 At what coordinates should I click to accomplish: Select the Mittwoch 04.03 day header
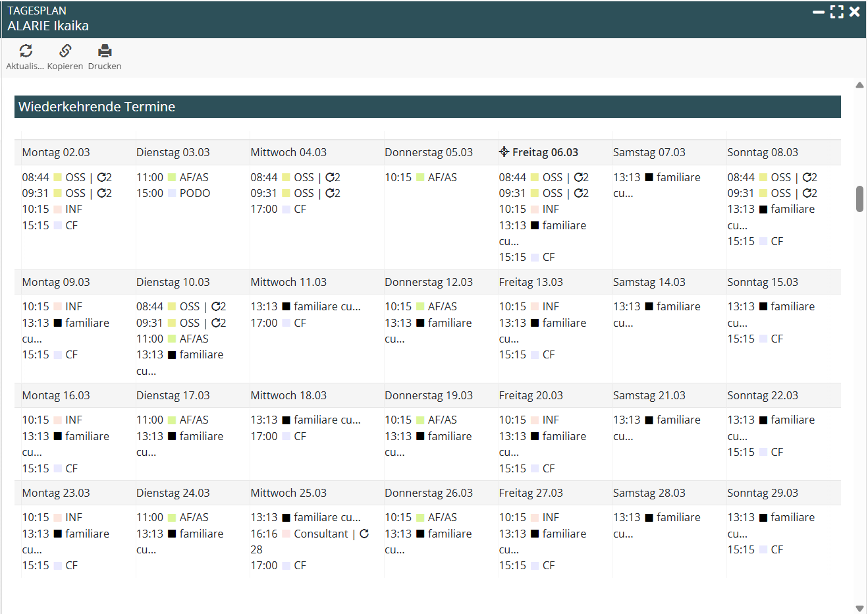coord(288,152)
